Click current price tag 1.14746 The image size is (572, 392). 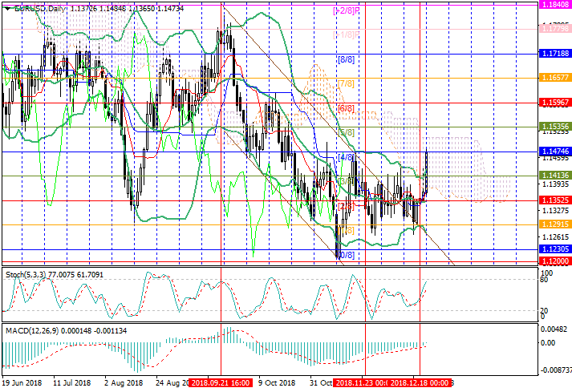click(x=554, y=152)
